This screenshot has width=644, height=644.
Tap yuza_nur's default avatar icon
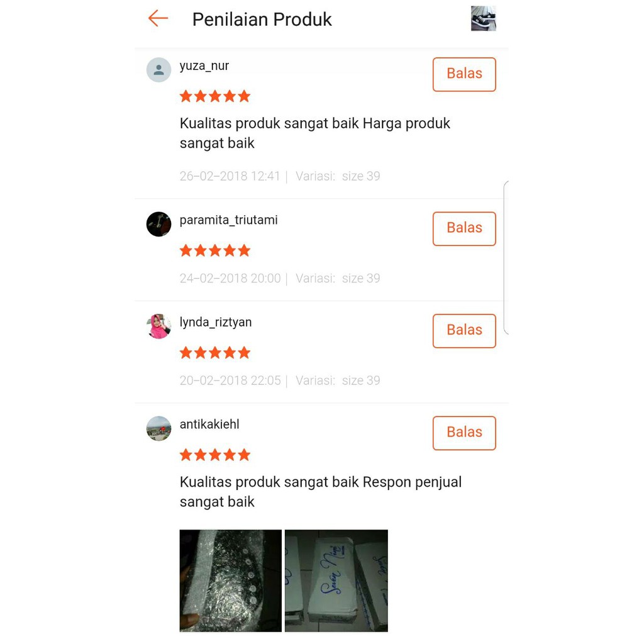[158, 70]
